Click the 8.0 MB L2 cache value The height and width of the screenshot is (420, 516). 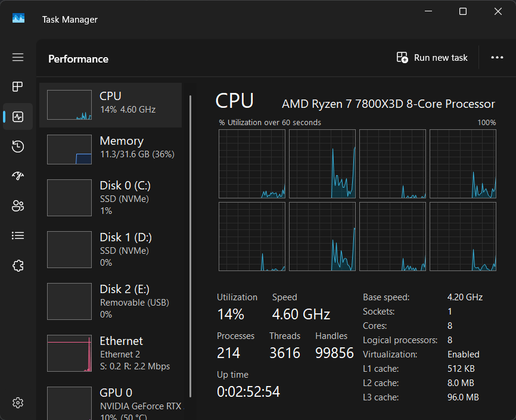[x=461, y=383]
